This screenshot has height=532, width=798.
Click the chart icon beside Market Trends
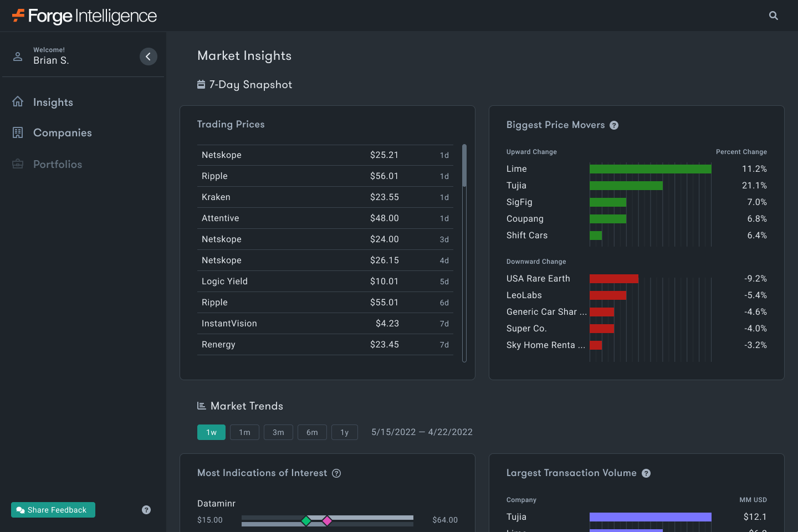[201, 405]
